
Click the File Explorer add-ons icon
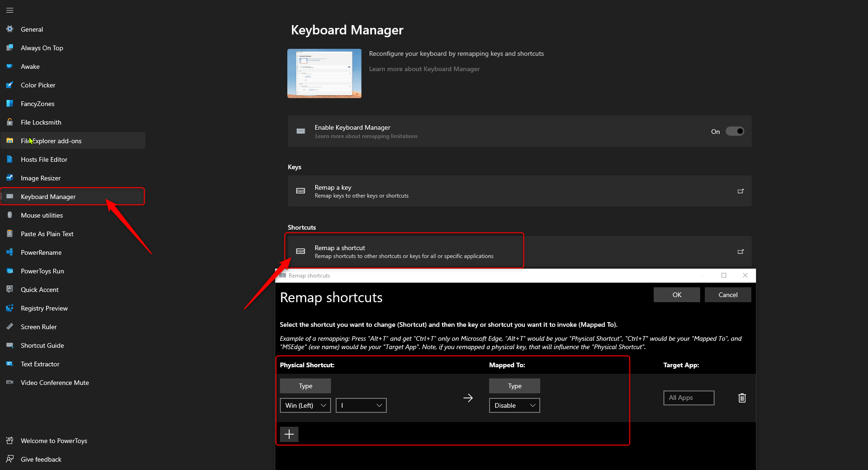click(x=10, y=140)
